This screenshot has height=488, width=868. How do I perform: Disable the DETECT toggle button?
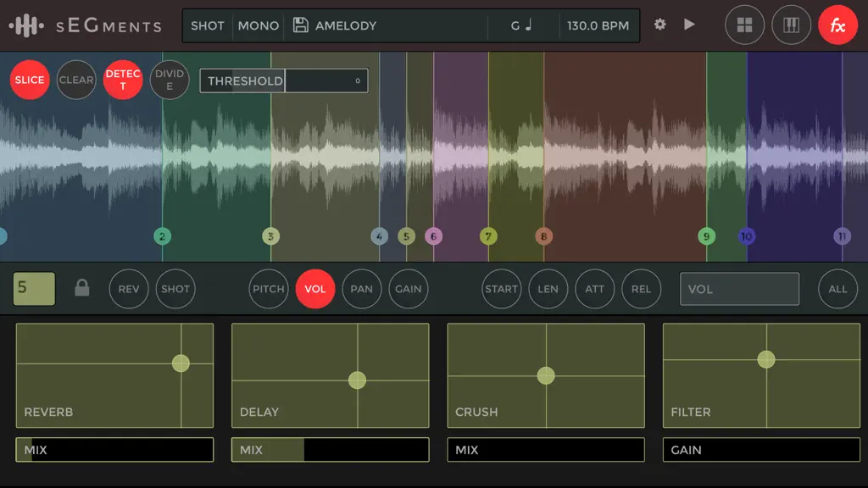[x=123, y=80]
